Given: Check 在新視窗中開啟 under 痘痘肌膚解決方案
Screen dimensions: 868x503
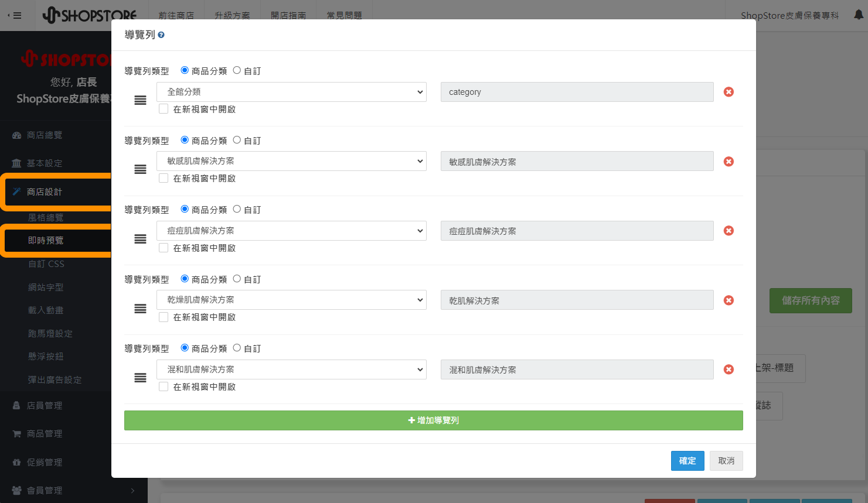Looking at the screenshot, I should (164, 248).
